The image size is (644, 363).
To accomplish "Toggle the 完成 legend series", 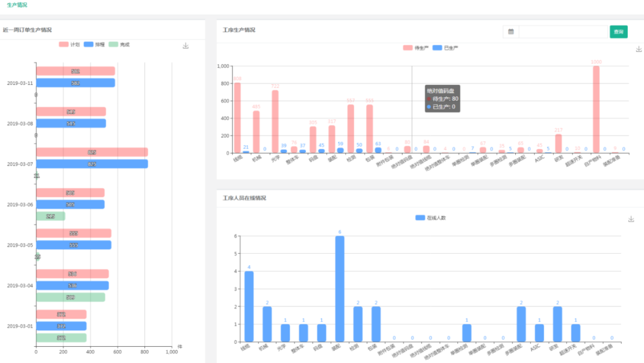I will (119, 44).
